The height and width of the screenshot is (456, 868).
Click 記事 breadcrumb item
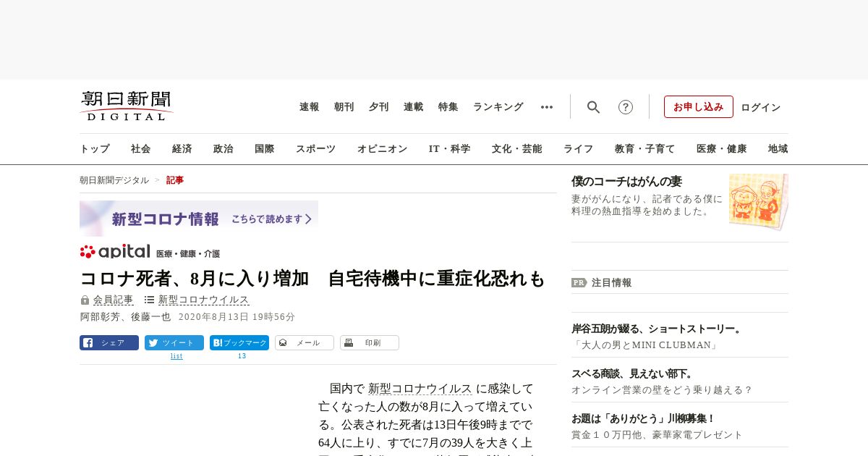point(175,180)
